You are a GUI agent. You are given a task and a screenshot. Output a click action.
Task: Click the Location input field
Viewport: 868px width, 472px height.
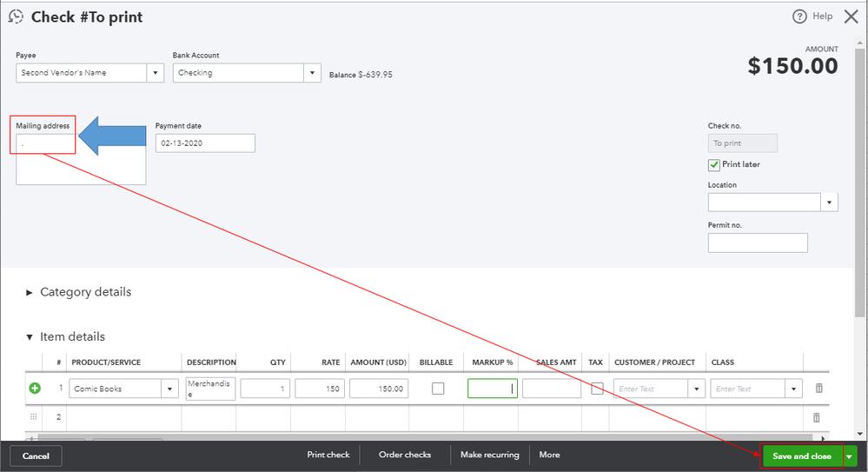764,203
